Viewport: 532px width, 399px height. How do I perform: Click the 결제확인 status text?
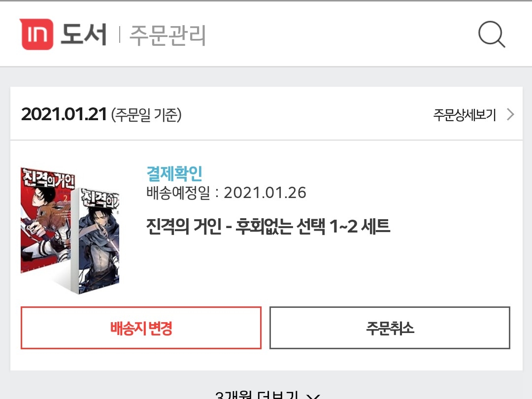tap(174, 174)
